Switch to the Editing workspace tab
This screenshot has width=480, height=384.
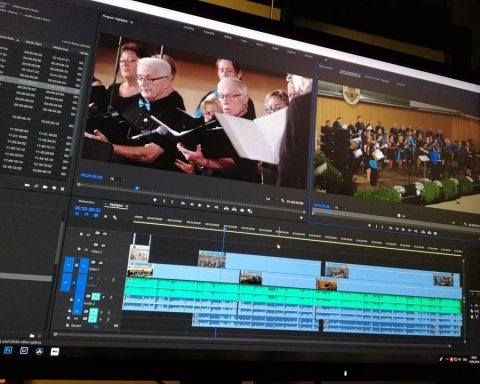228,37
